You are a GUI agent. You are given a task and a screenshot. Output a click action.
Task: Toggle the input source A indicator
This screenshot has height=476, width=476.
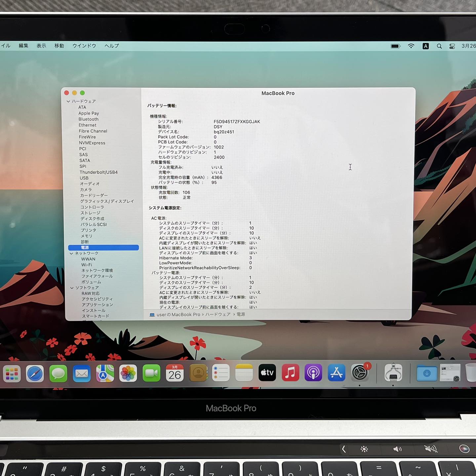[426, 46]
